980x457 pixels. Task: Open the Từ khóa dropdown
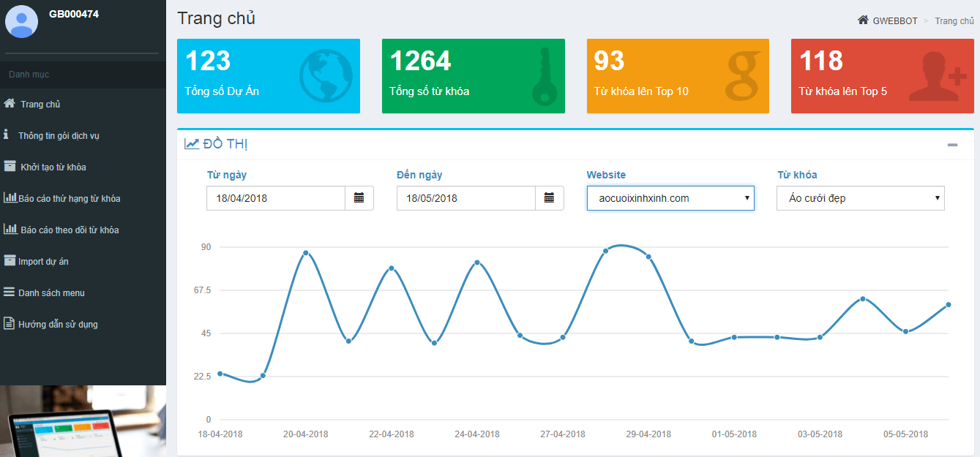click(x=860, y=198)
